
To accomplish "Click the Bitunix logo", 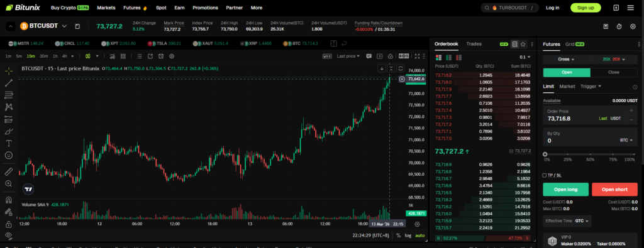I will pos(23,8).
